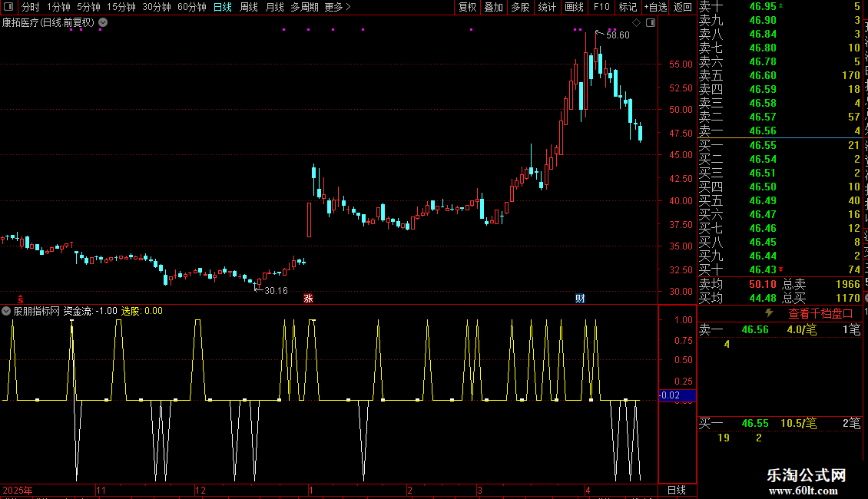Click the 2025年 label on time axis
The height and width of the screenshot is (499, 868).
tap(18, 490)
